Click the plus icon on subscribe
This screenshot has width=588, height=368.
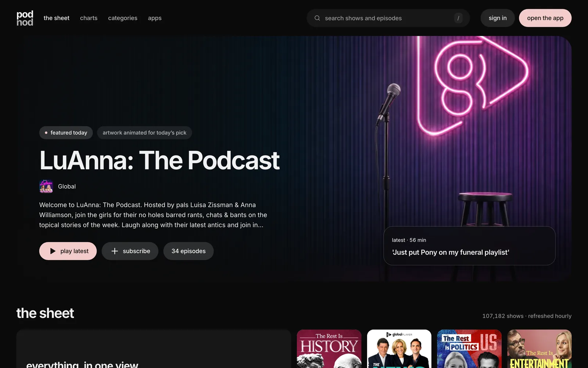[115, 251]
